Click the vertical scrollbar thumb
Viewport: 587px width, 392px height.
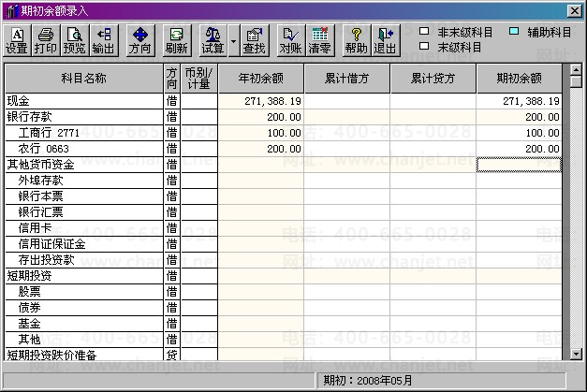576,81
